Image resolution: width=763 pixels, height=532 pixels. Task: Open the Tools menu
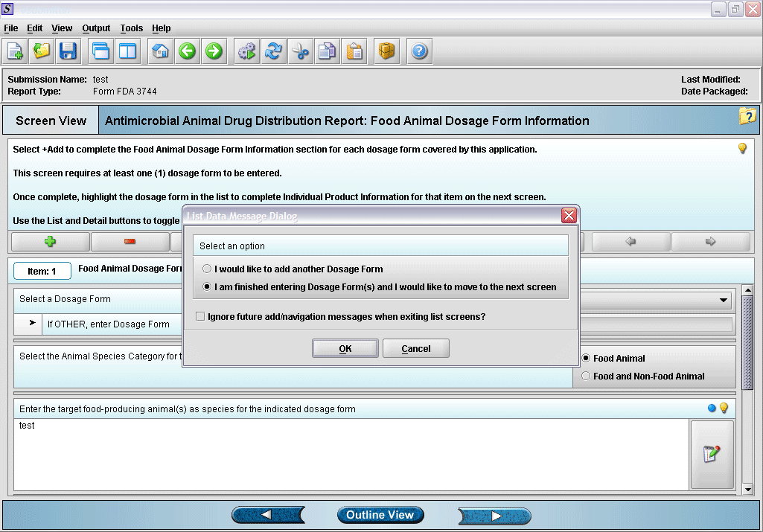131,28
